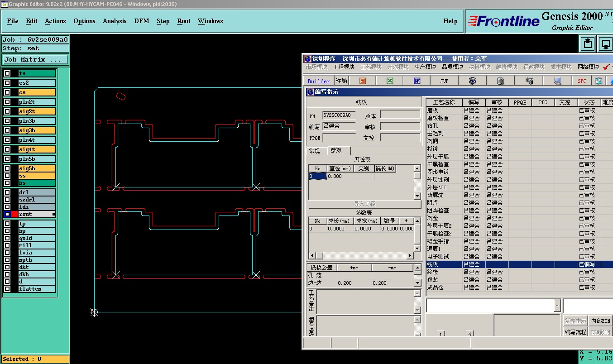Click the database cylinder icon in toolbar

(x=500, y=81)
